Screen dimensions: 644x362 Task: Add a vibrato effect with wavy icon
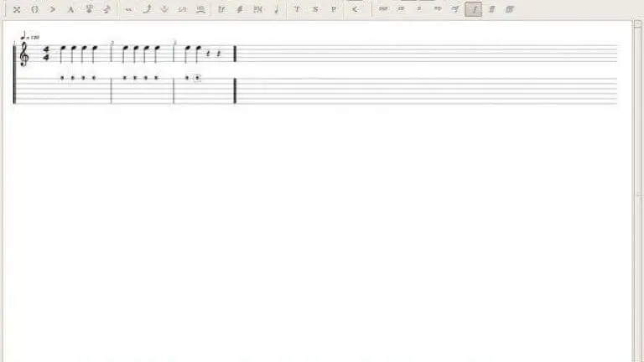(x=128, y=9)
